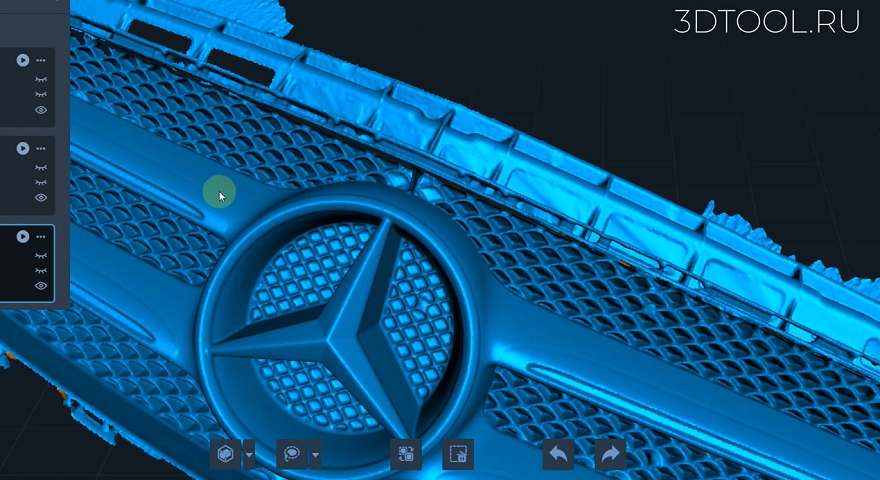Show the top closed-eye layer in first card
Screen dimensions: 880x480
(41, 80)
